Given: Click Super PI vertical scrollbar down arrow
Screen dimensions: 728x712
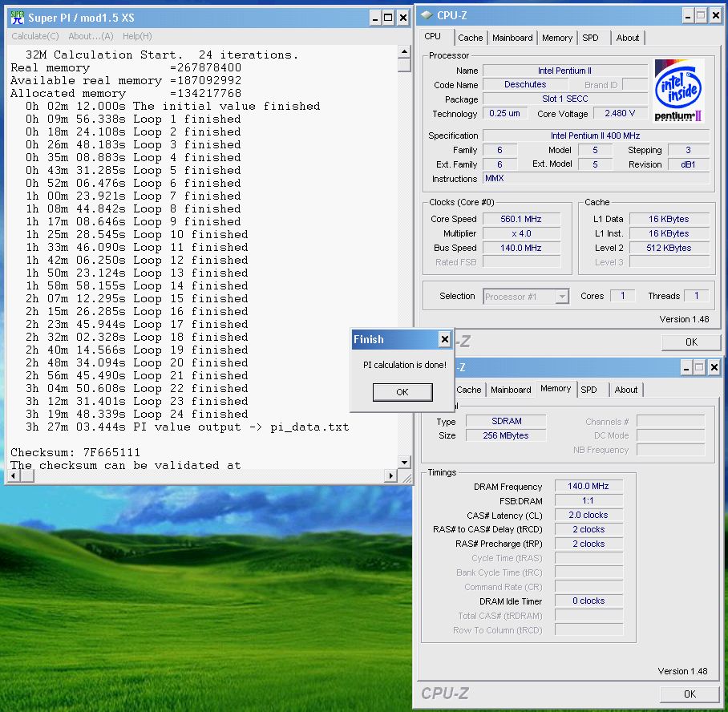Looking at the screenshot, I should click(x=404, y=462).
